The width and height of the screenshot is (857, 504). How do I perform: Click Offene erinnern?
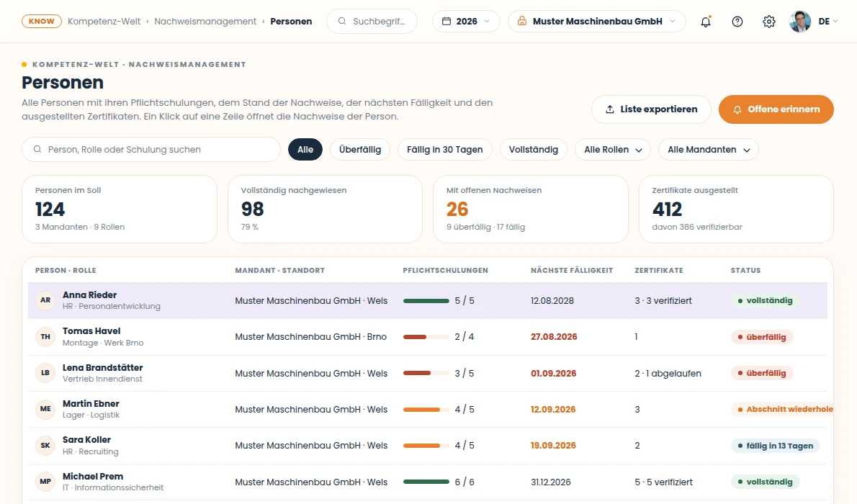point(776,109)
